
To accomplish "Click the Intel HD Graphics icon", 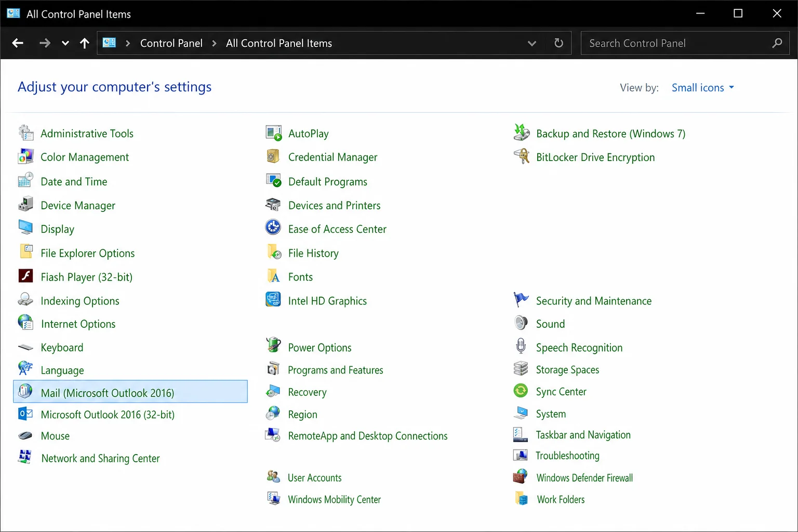I will [273, 300].
